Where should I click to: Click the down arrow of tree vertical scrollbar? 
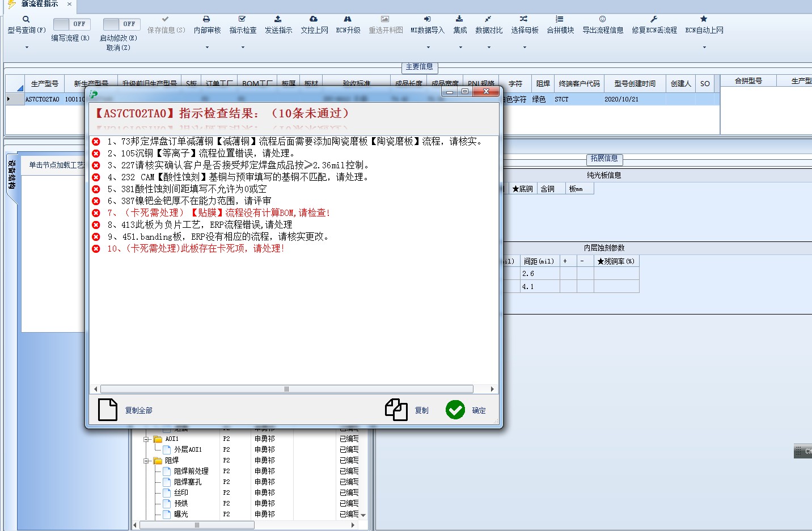click(x=363, y=515)
